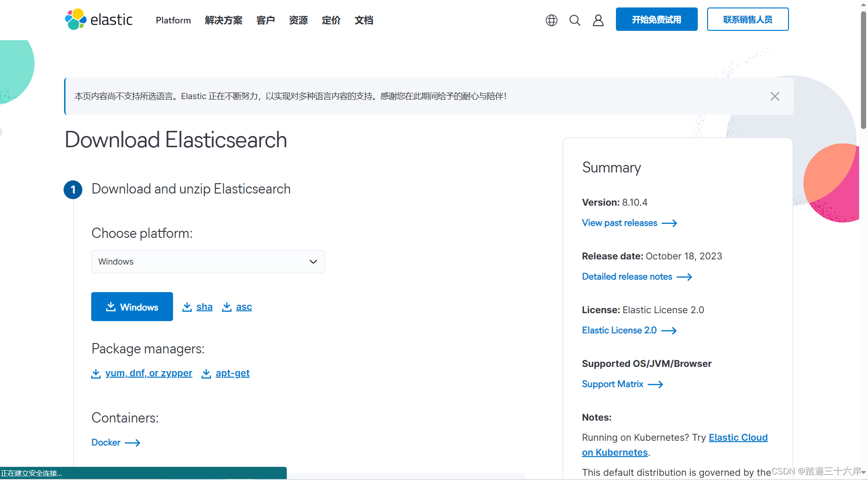The height and width of the screenshot is (480, 868).
Task: Click arrow next to Elastic License 2.0
Action: tap(669, 331)
